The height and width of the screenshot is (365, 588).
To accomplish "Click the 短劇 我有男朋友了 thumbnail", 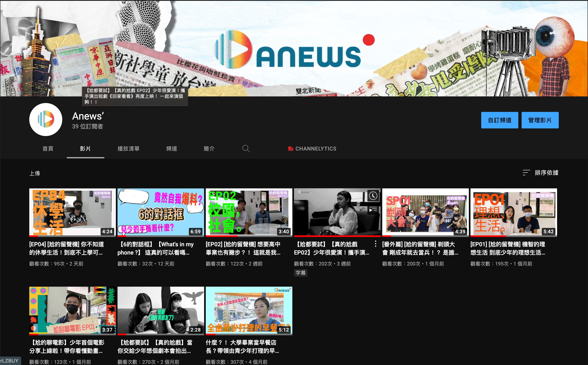I will [x=161, y=311].
